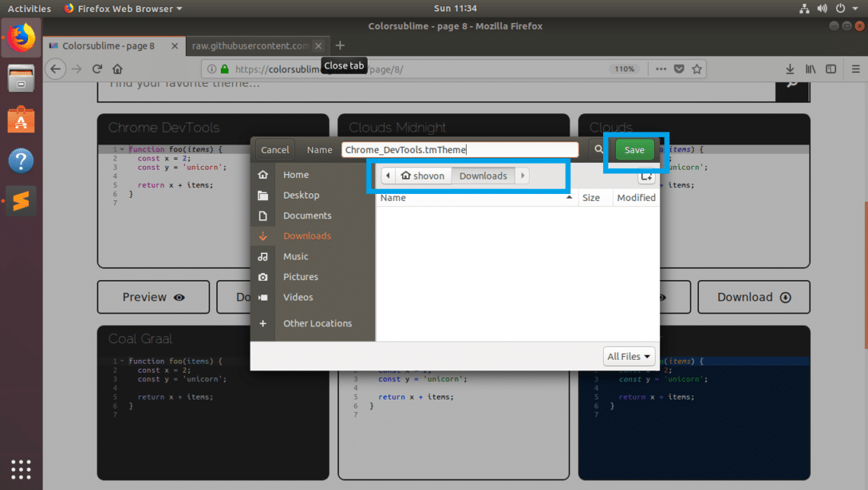Preview the Chrome DevTools theme
The height and width of the screenshot is (490, 868).
point(153,297)
